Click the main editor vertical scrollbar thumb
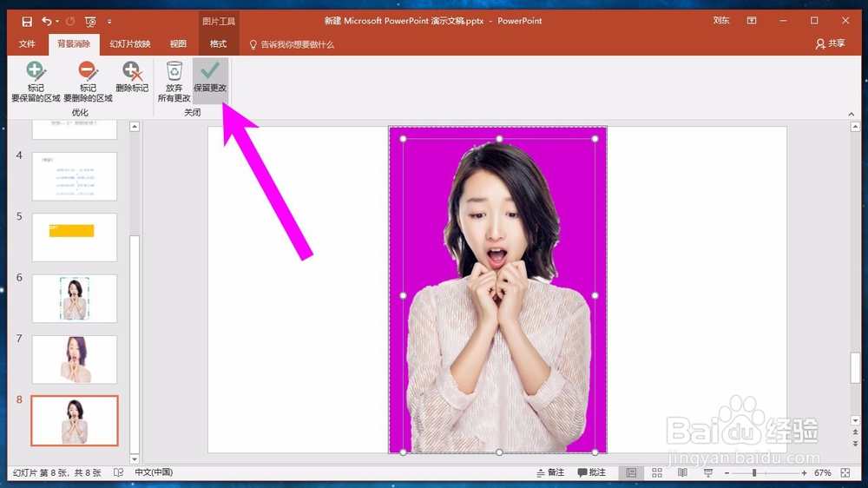Image resolution: width=868 pixels, height=488 pixels. [855, 367]
